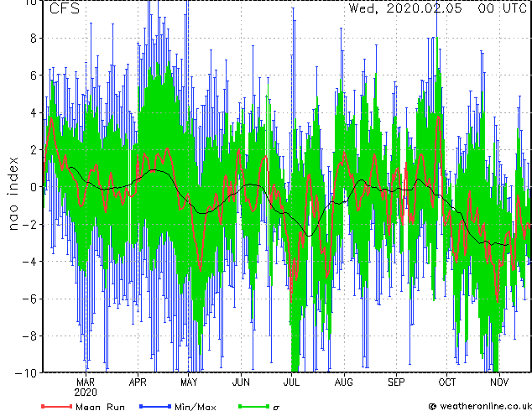The image size is (532, 411).
Task: Select the y-axis value −4
Action: click(29, 262)
